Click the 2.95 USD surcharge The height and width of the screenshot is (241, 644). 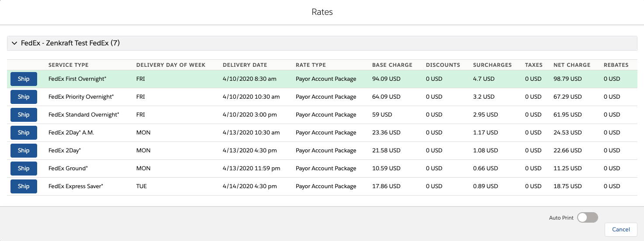click(485, 115)
